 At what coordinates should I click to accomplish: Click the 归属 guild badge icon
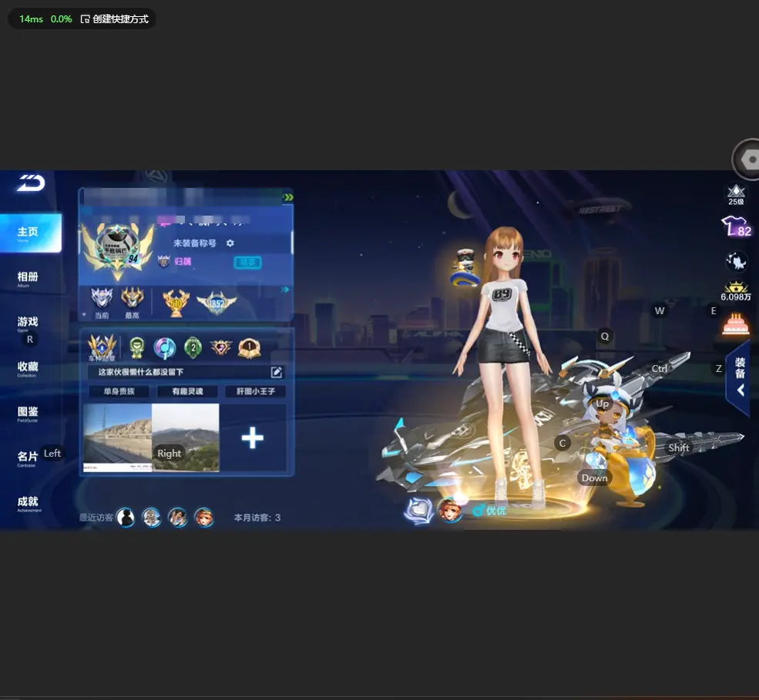(x=163, y=261)
